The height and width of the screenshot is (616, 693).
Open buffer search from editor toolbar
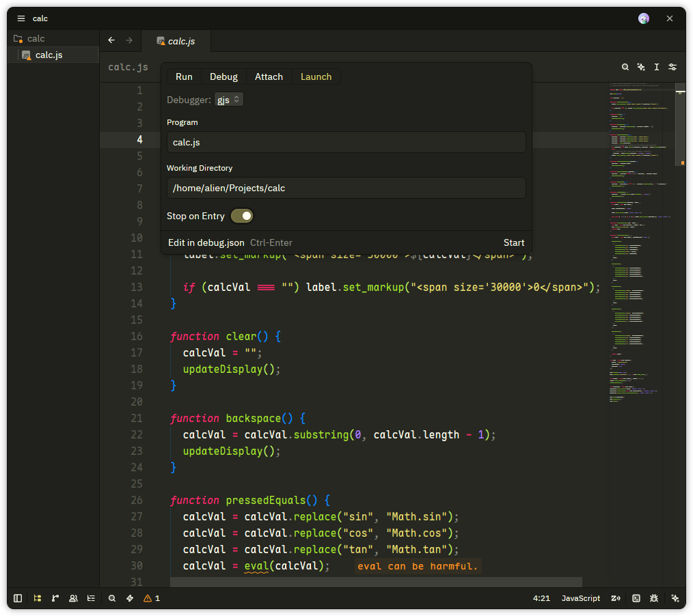tap(625, 67)
